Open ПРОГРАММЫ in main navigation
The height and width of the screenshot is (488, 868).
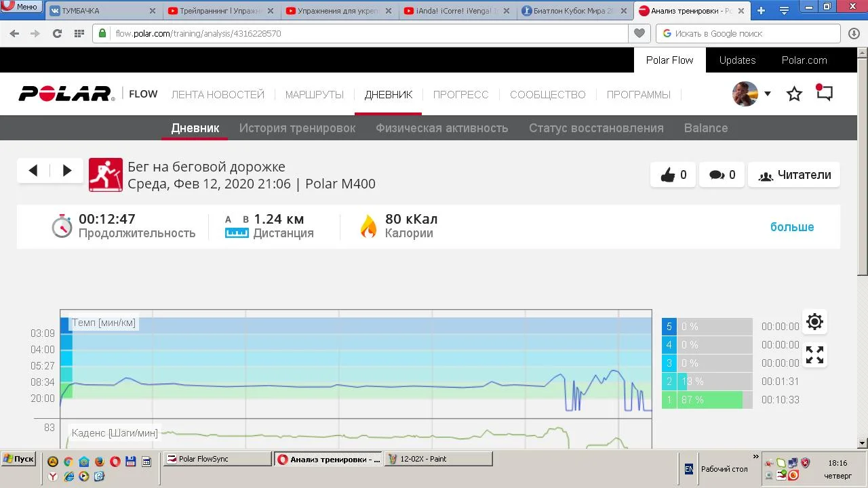[x=639, y=94]
